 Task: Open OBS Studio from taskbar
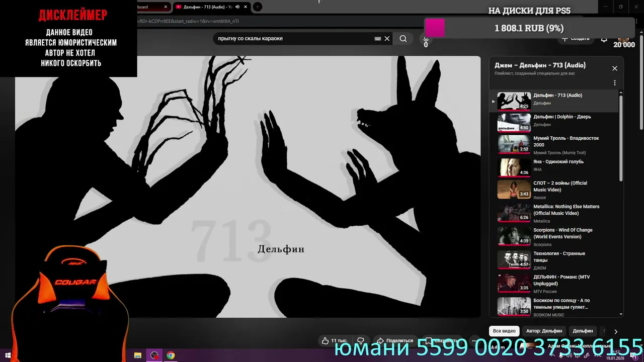coord(154,355)
